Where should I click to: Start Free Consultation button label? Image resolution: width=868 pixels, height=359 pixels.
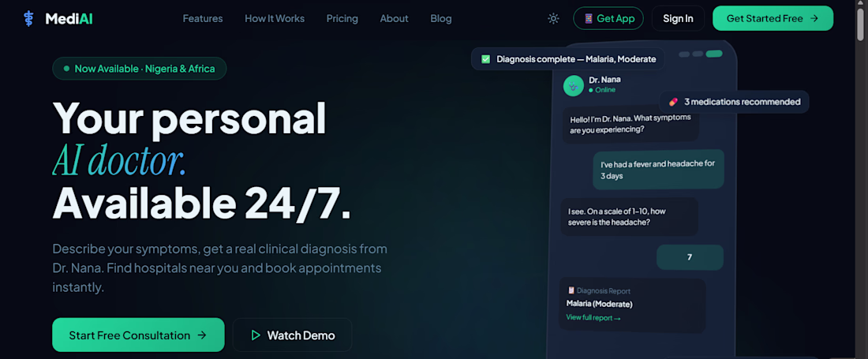point(129,335)
